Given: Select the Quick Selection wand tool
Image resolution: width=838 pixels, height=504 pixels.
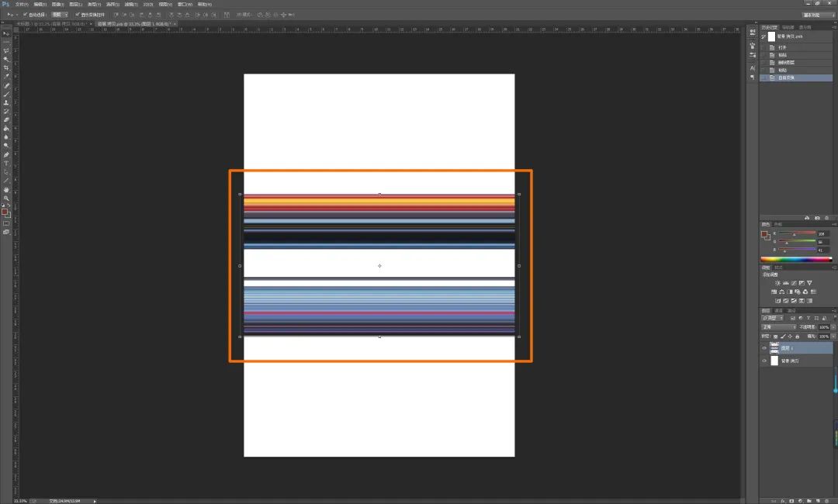Looking at the screenshot, I should pos(6,59).
